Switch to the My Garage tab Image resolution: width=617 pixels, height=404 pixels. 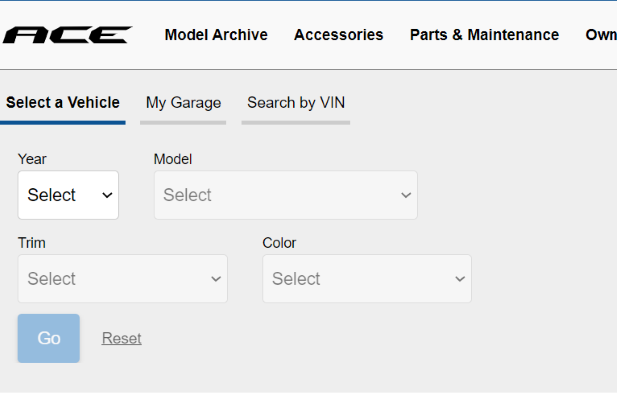[x=183, y=103]
